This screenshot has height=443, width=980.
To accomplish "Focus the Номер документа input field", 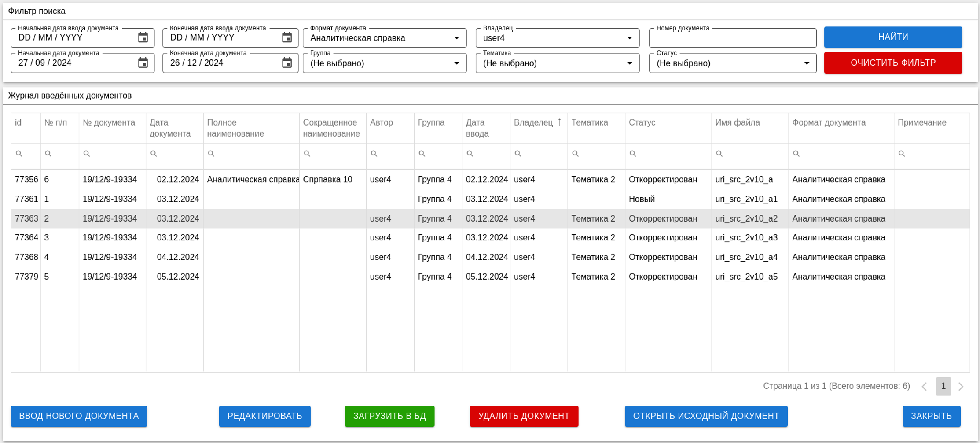I will tap(732, 39).
